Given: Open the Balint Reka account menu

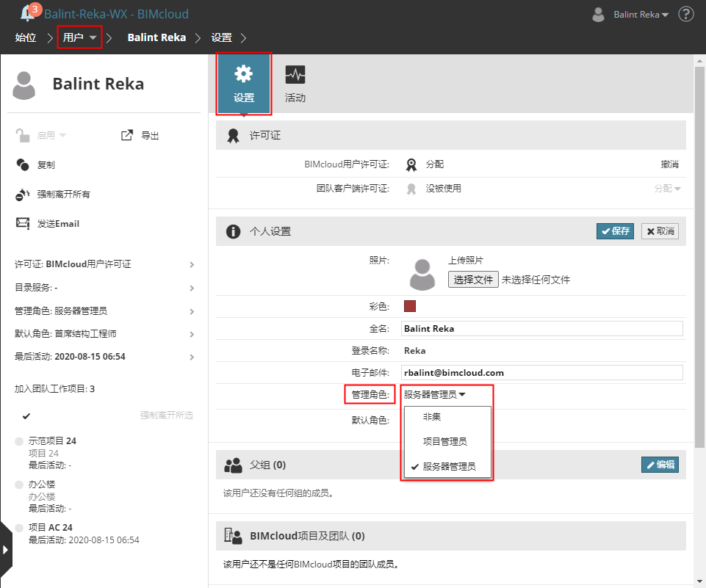Looking at the screenshot, I should pos(641,15).
